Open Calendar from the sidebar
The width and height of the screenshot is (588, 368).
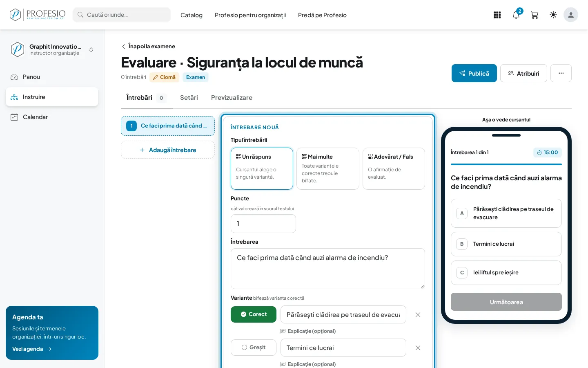[x=52, y=117]
